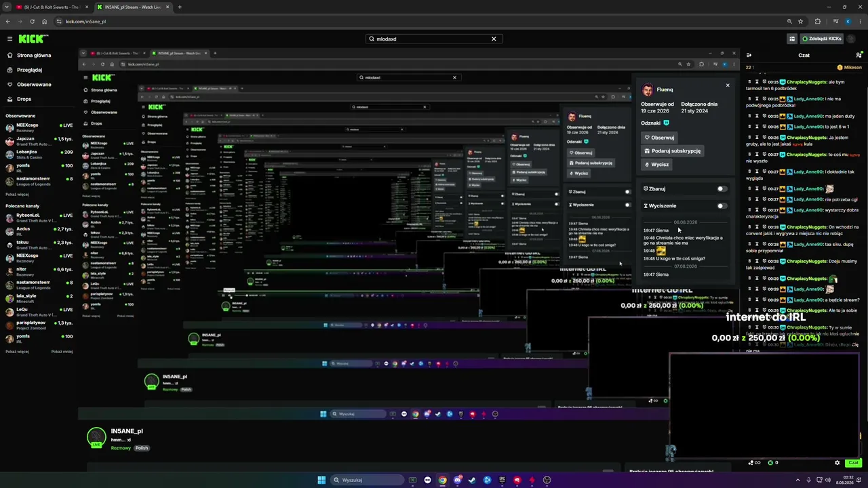Open RybsonLoL's channel
The image size is (868, 488).
tap(39, 218)
